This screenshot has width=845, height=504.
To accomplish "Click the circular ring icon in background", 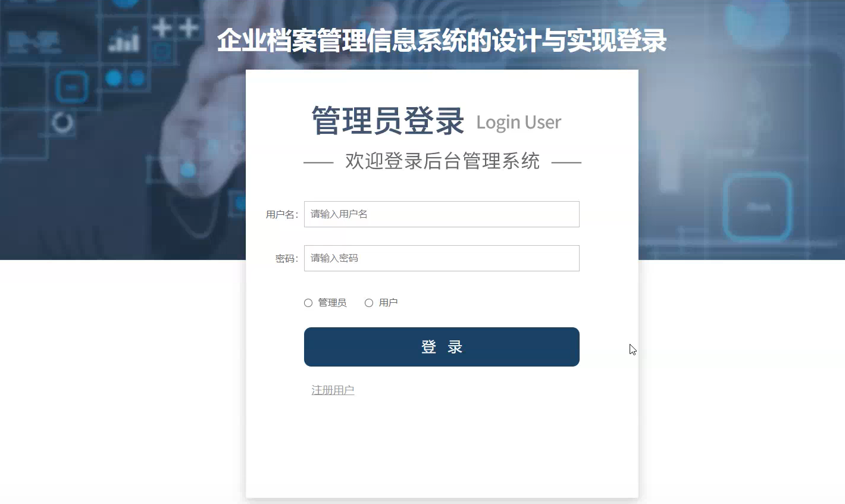I will coord(62,123).
